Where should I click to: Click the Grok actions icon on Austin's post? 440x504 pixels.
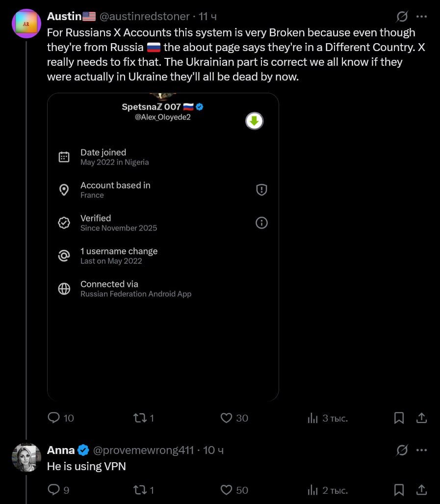[x=402, y=16]
